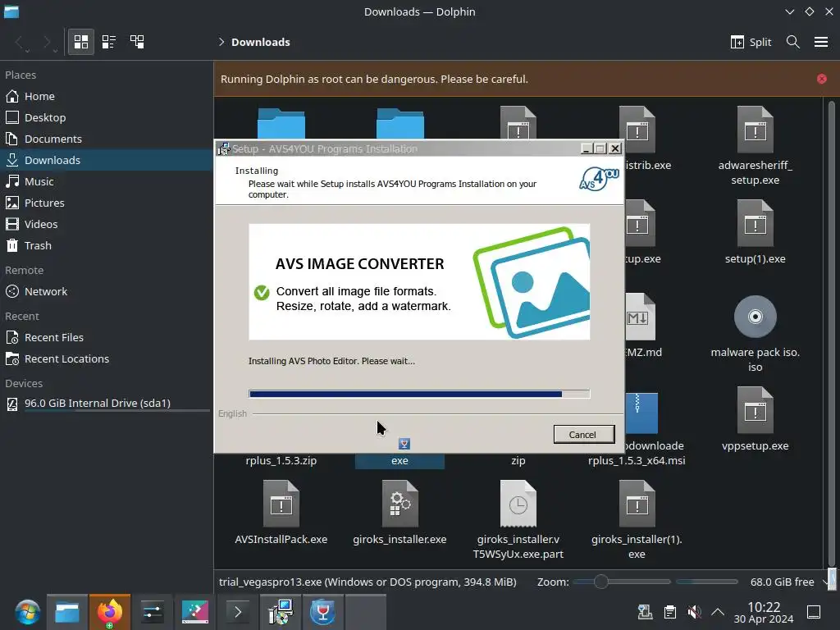Open clipboard tray icon
The height and width of the screenshot is (630, 840).
[669, 612]
